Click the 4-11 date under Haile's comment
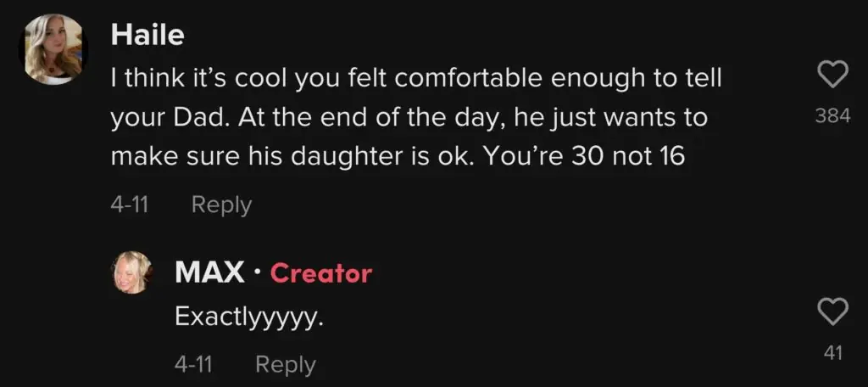The image size is (868, 387). [x=130, y=205]
